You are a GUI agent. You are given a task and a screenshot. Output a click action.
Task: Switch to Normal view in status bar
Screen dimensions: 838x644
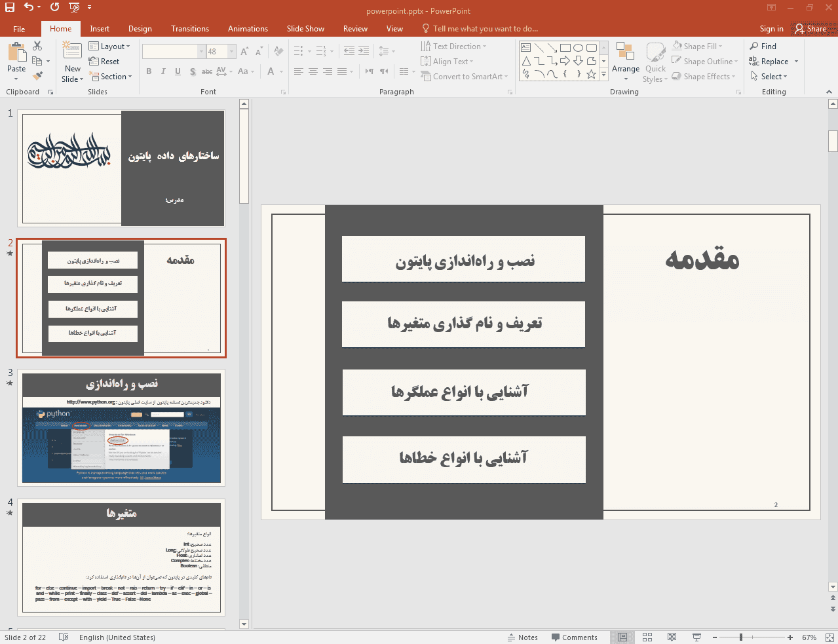(x=622, y=637)
